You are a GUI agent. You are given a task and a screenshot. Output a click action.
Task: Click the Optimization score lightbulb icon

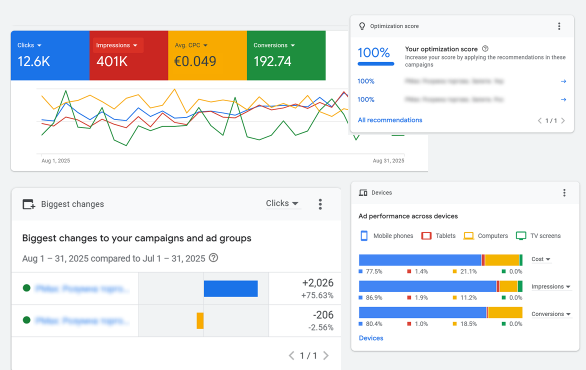tap(362, 26)
